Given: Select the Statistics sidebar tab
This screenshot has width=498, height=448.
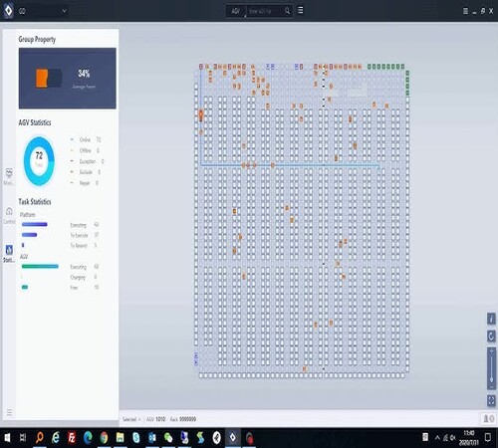Looking at the screenshot, I should (9, 254).
